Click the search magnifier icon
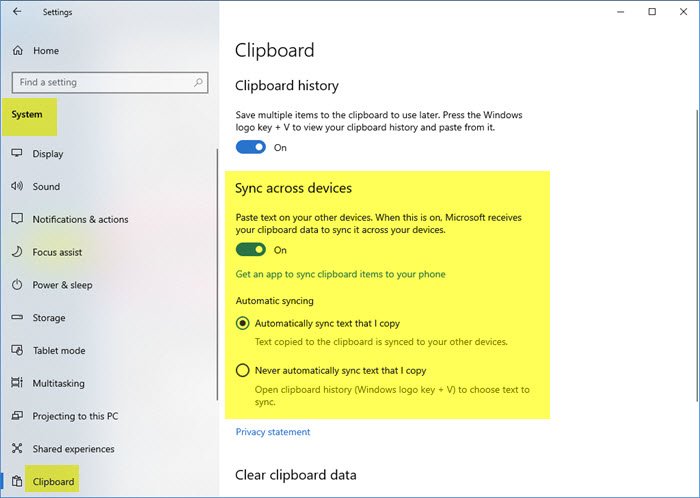700x498 pixels. click(x=200, y=82)
